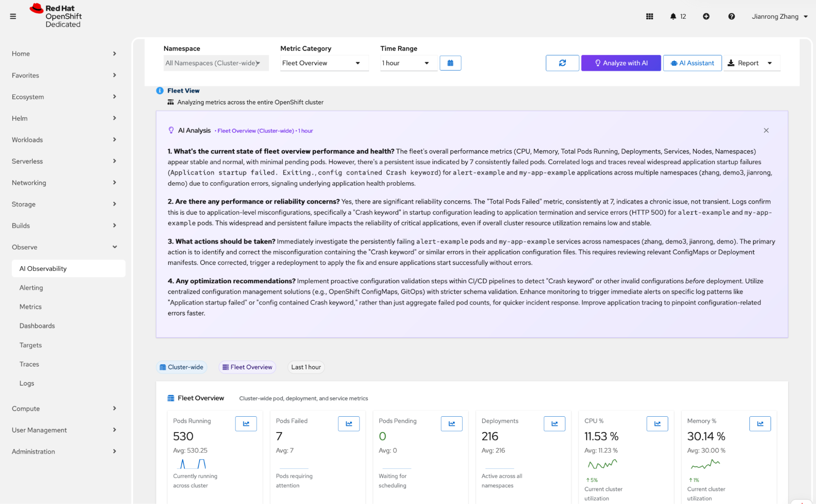Open the Pods Failed chart icon
The image size is (816, 504).
pyautogui.click(x=349, y=424)
